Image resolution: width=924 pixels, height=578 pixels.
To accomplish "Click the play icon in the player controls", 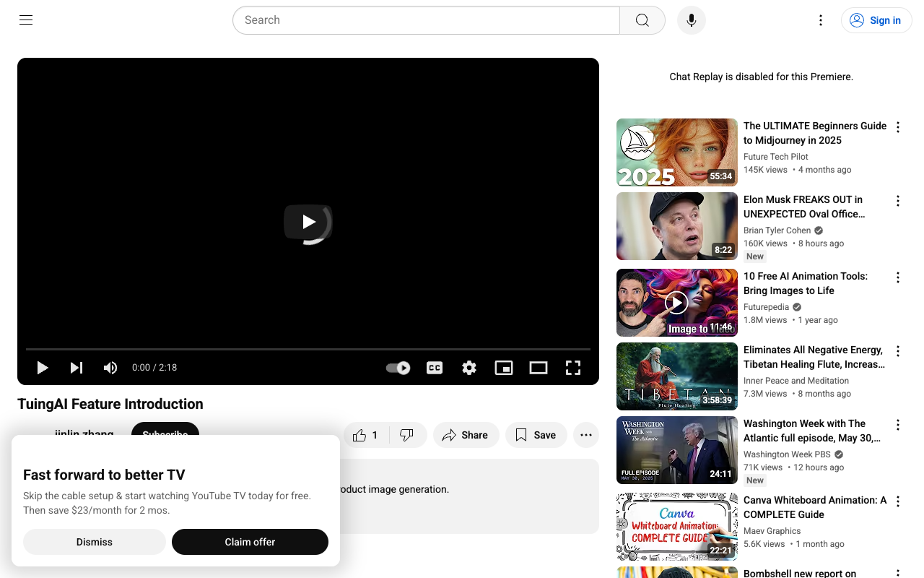I will click(43, 368).
